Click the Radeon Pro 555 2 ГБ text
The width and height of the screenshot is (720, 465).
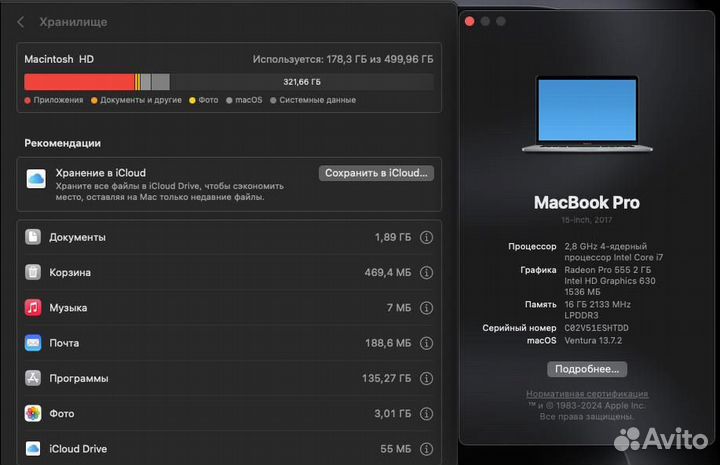point(608,270)
